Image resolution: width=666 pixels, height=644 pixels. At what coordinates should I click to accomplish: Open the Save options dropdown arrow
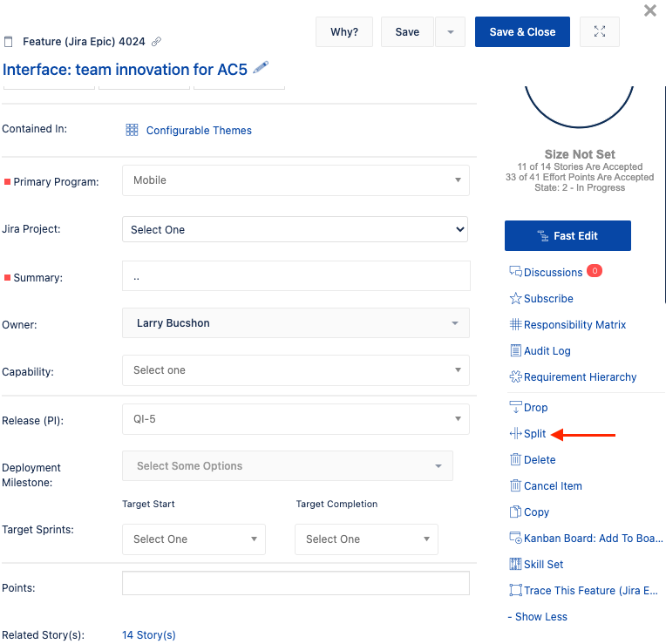pos(450,32)
